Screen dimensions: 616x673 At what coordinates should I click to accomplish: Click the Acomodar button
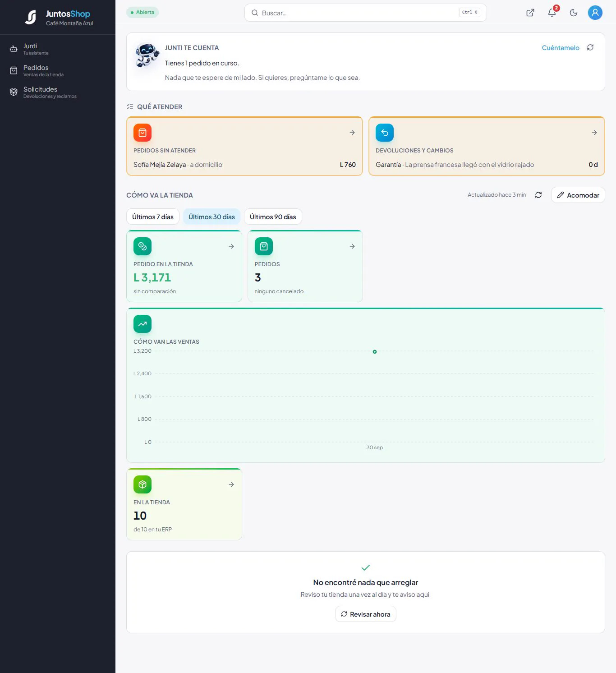[x=578, y=195]
